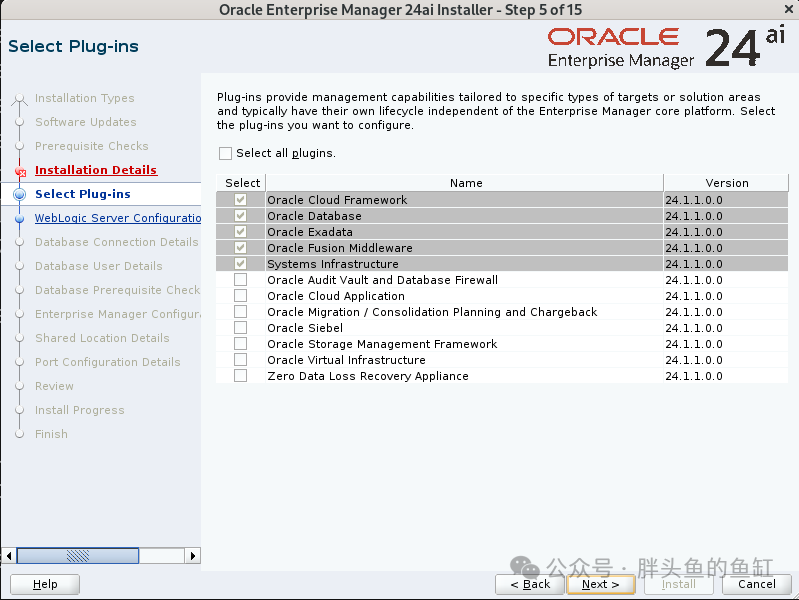799x600 pixels.
Task: Click the Oracle Database checked checkbox
Action: coord(241,216)
